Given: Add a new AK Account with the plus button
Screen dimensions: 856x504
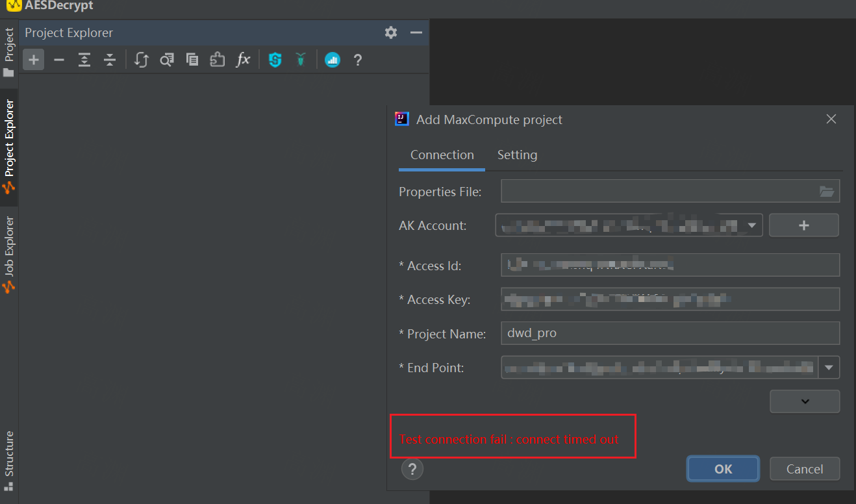Looking at the screenshot, I should click(804, 225).
